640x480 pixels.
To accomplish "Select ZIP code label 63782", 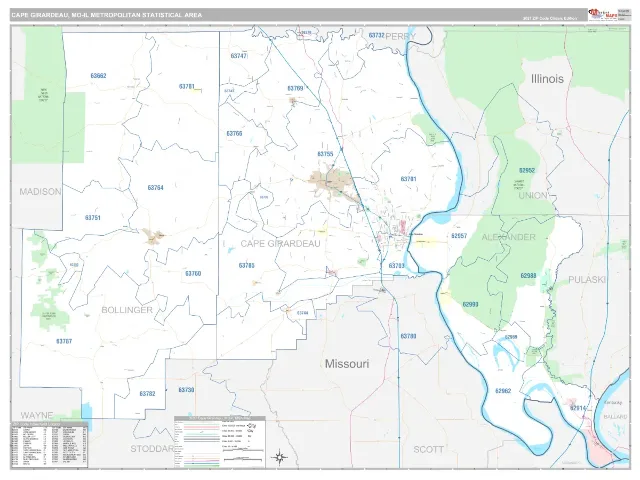I will click(x=147, y=393).
